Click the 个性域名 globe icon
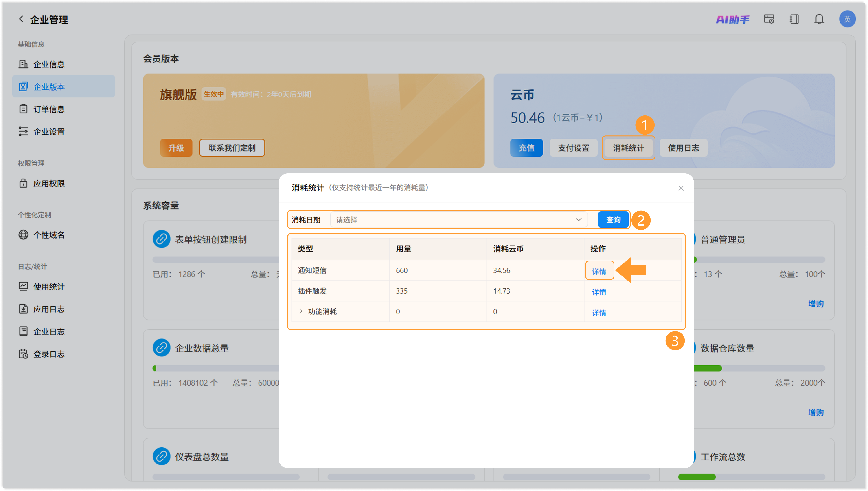 click(23, 235)
